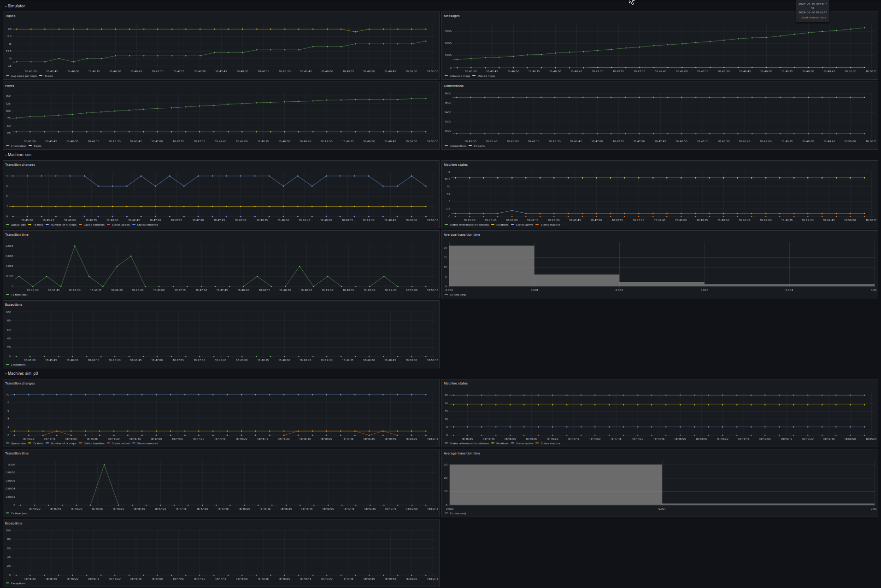Screen dimensions: 881x588
Task: Collapse the 'Machine: sim_p0' row
Action: (23, 373)
